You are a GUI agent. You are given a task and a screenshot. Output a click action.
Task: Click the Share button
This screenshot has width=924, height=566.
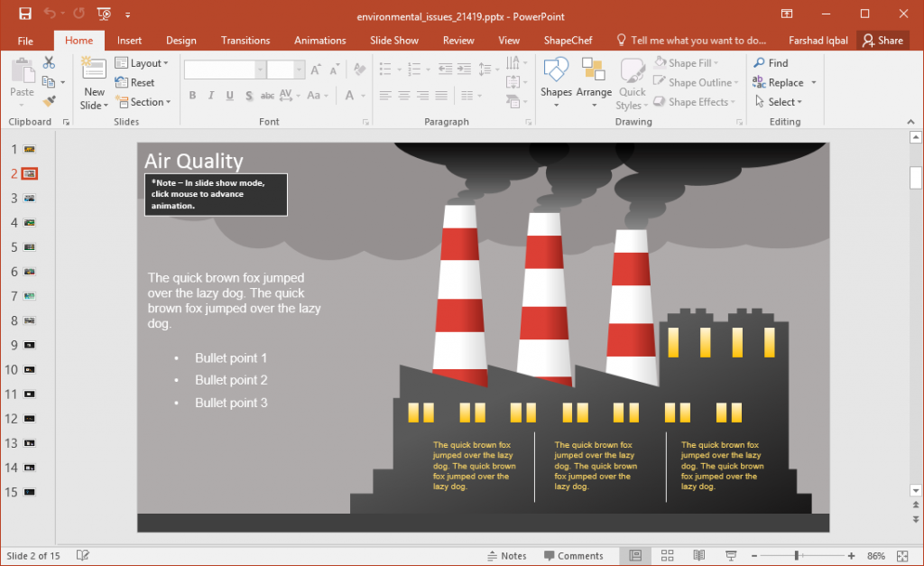[x=882, y=40]
